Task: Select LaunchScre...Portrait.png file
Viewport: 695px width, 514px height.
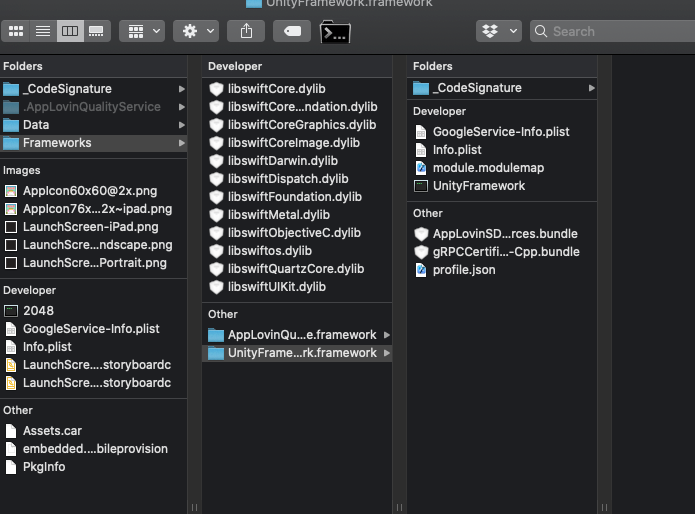Action: coord(93,263)
